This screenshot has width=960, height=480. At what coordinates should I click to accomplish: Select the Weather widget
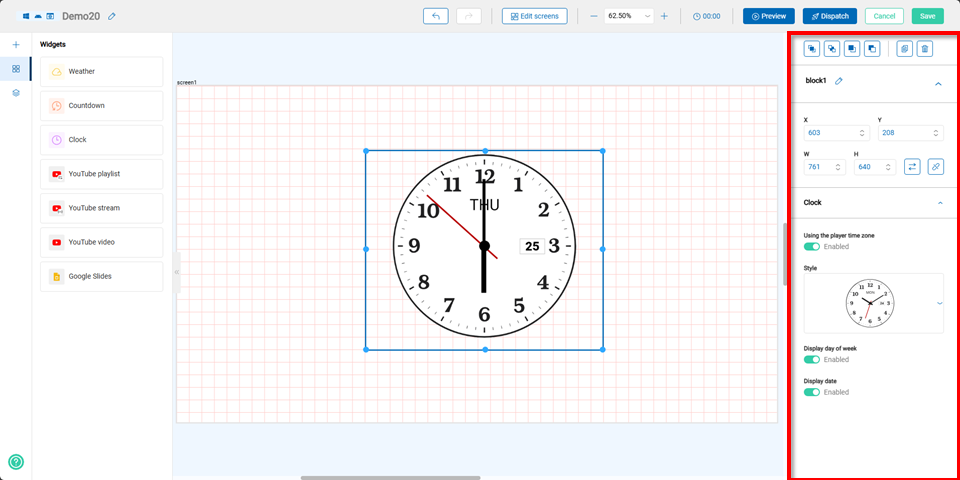[x=101, y=72]
